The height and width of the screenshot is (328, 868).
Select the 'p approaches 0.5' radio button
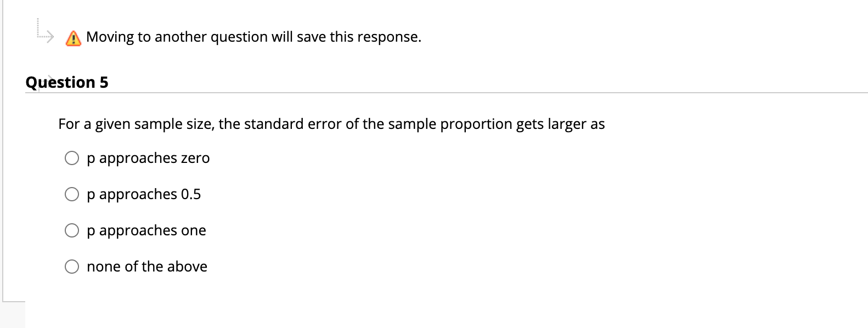72,194
